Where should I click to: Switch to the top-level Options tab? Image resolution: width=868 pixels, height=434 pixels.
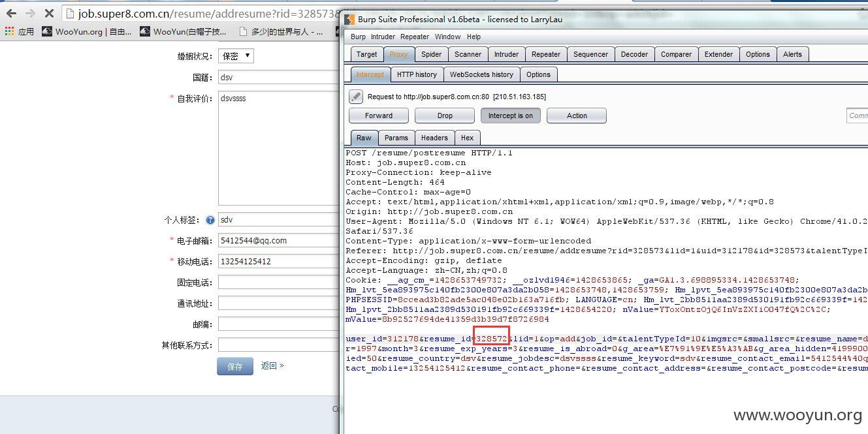[758, 54]
